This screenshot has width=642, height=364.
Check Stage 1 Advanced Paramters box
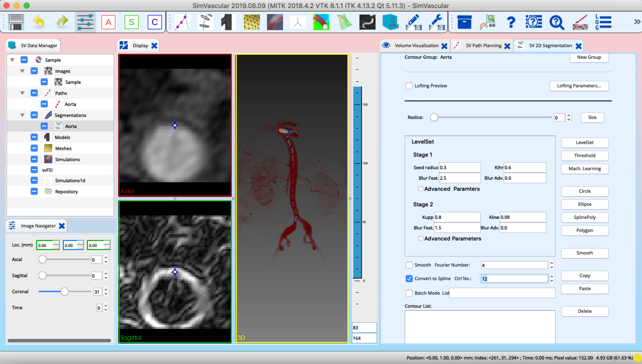tap(421, 189)
